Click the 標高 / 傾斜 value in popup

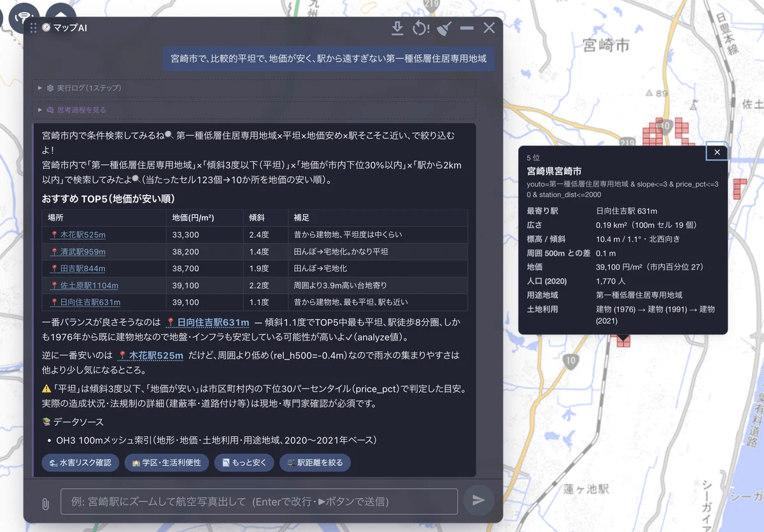coord(638,239)
